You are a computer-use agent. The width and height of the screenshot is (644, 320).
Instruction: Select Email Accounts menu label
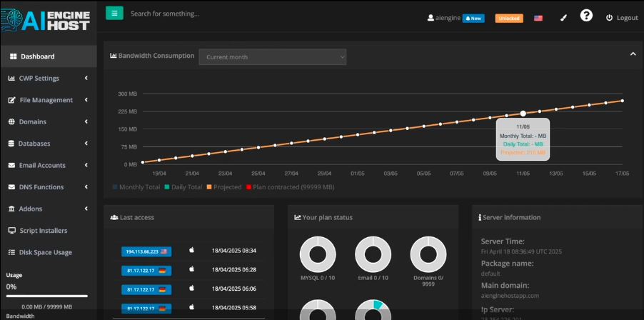pos(42,165)
